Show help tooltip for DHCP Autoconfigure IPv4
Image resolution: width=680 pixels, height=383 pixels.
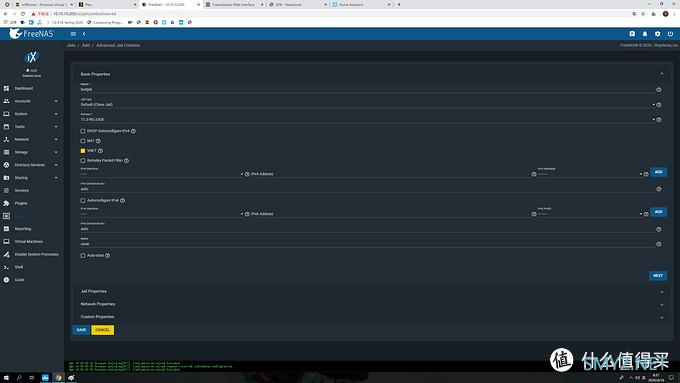click(x=134, y=131)
